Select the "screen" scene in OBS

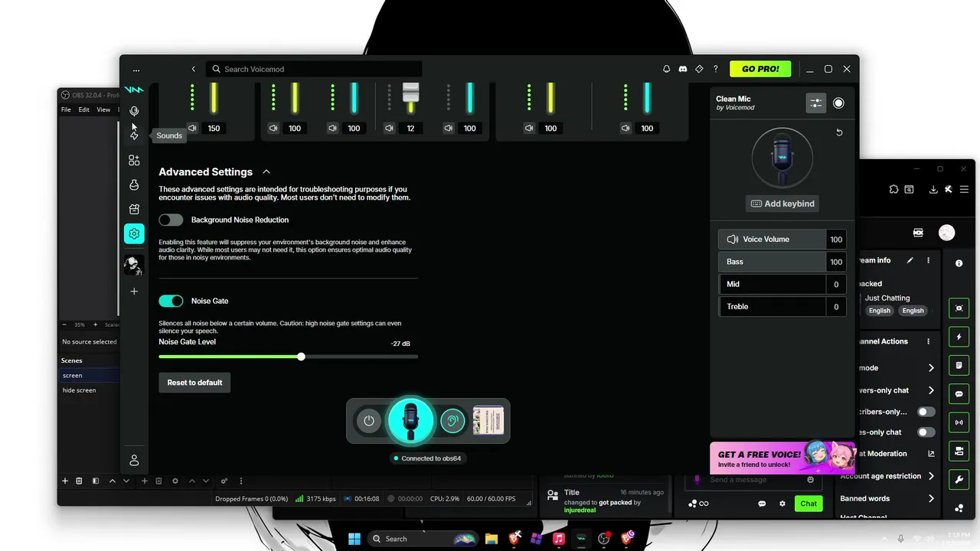pyautogui.click(x=90, y=376)
